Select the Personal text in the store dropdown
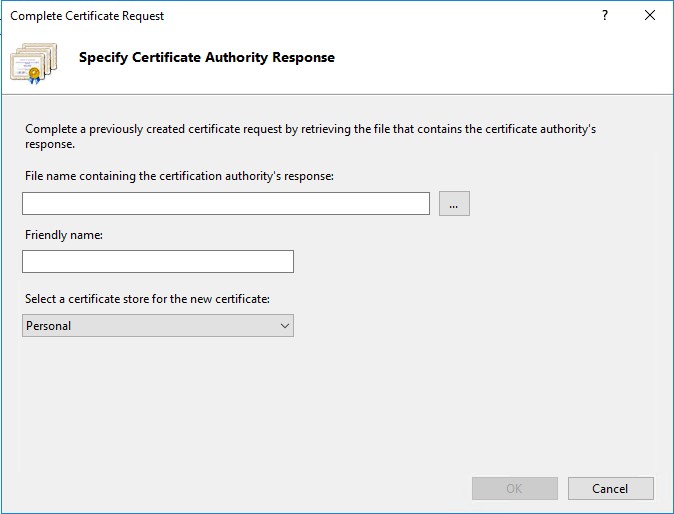Screen dimensions: 674x514 49,326
